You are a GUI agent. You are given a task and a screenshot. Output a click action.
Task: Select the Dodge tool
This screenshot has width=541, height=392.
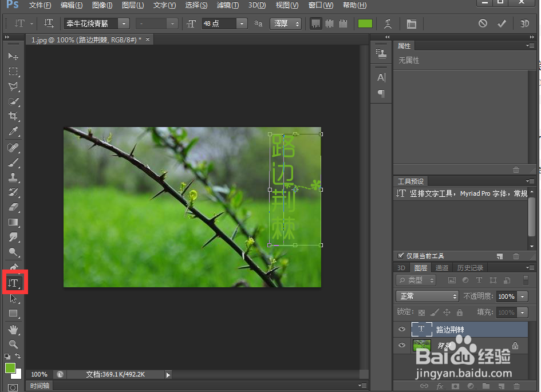13,252
